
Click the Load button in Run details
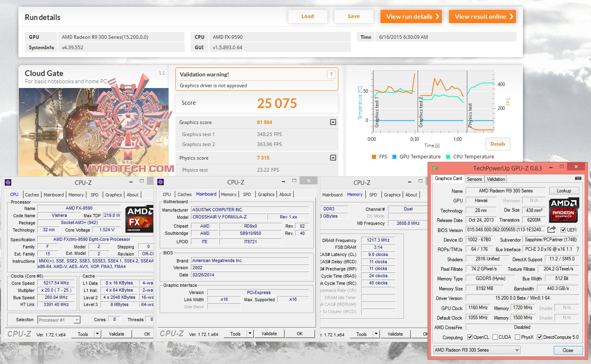point(308,16)
